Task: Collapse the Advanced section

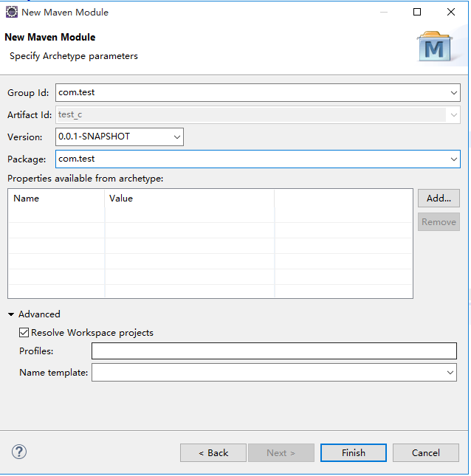Action: pyautogui.click(x=11, y=314)
